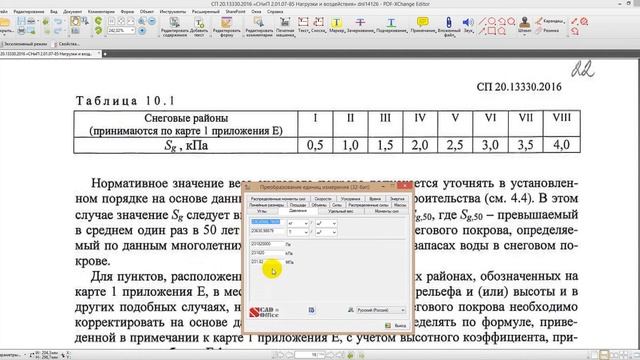
Task: Open the Tools menu
Action: pyautogui.click(x=173, y=12)
